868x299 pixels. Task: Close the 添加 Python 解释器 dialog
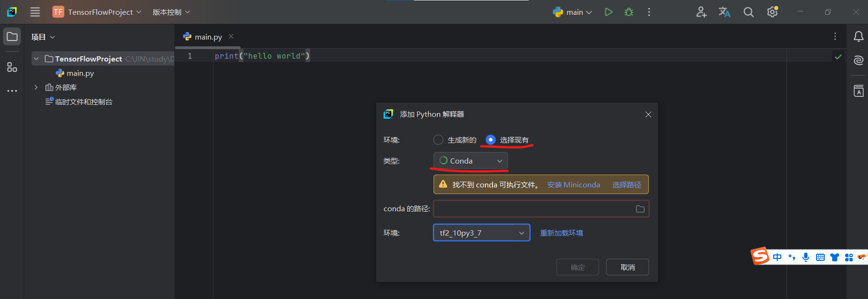648,114
